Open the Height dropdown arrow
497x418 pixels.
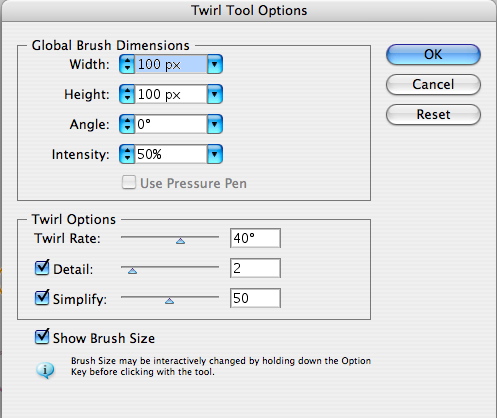pos(215,94)
